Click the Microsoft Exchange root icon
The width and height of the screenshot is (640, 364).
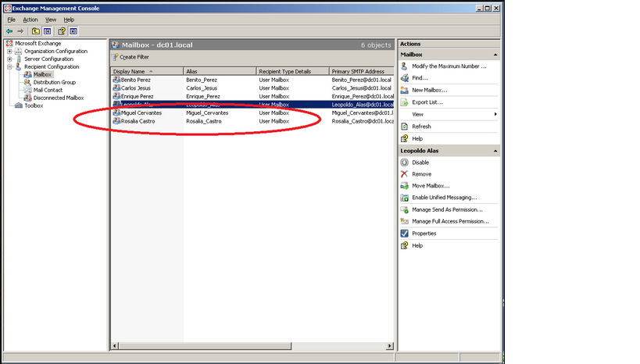coord(9,43)
